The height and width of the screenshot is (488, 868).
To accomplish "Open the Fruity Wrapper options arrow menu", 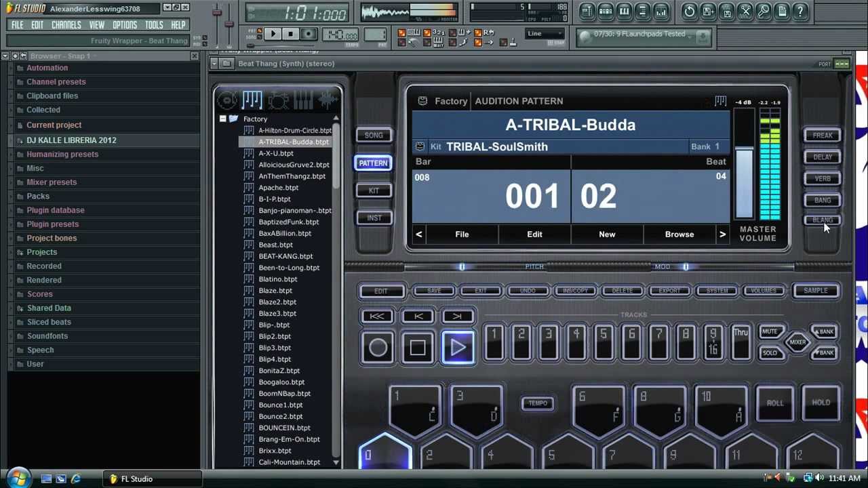I will [x=214, y=64].
